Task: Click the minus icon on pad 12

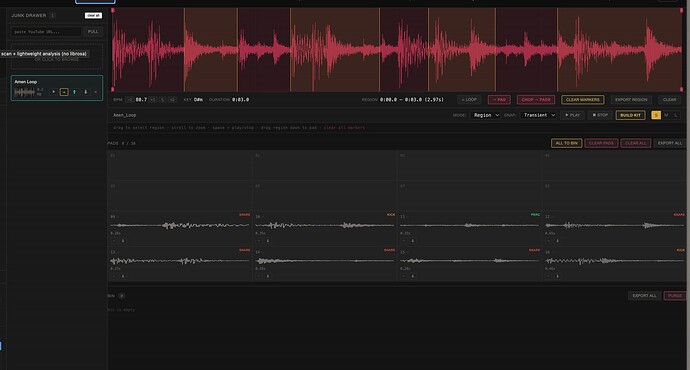Action: [548, 241]
